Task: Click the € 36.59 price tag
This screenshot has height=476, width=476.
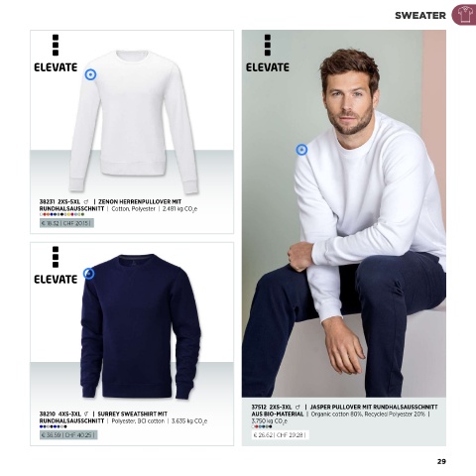Action: pyautogui.click(x=68, y=435)
